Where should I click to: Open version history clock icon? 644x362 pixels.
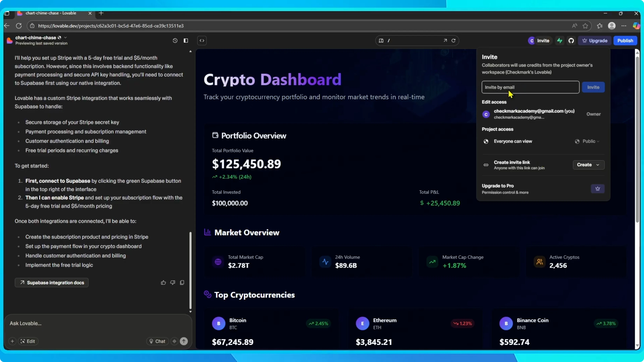click(x=175, y=40)
